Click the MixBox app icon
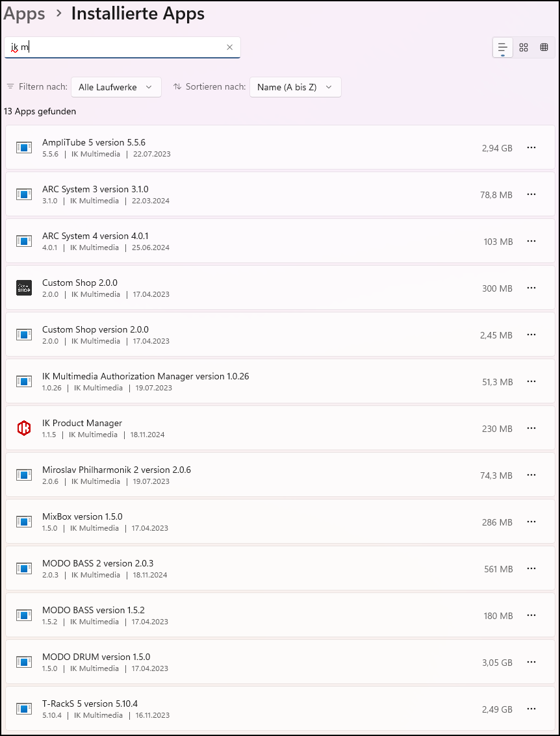The image size is (560, 736). click(24, 522)
